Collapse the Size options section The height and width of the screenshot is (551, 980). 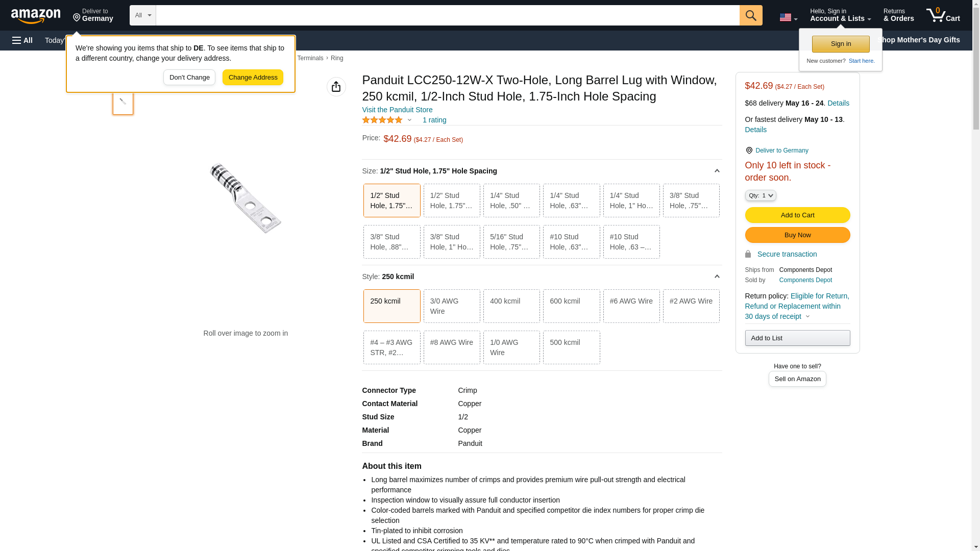click(717, 171)
